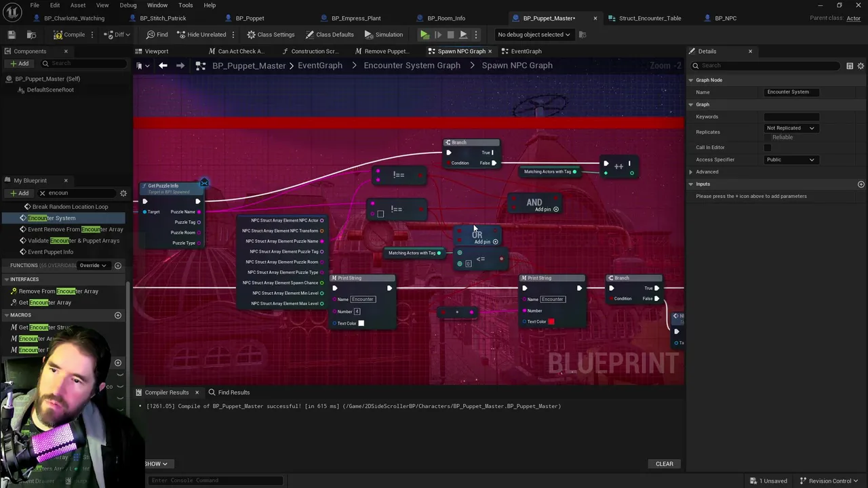This screenshot has width=868, height=488.
Task: Open play mode options menu
Action: (x=475, y=35)
